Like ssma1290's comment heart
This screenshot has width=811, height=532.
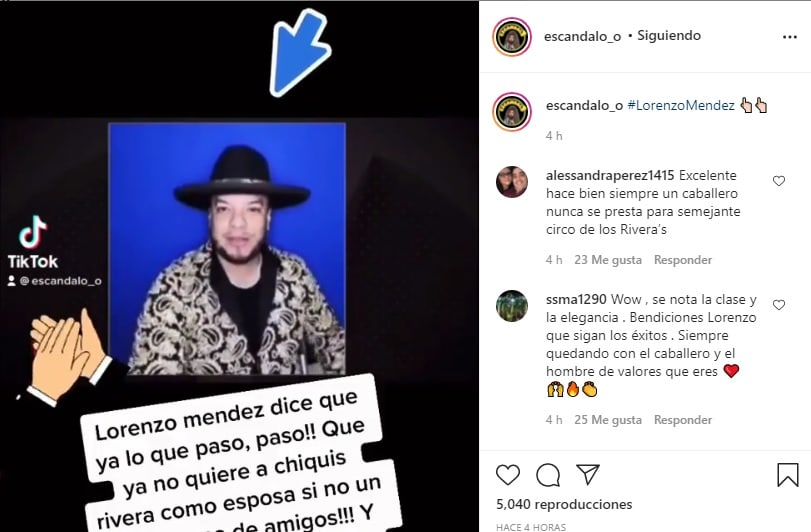click(778, 305)
